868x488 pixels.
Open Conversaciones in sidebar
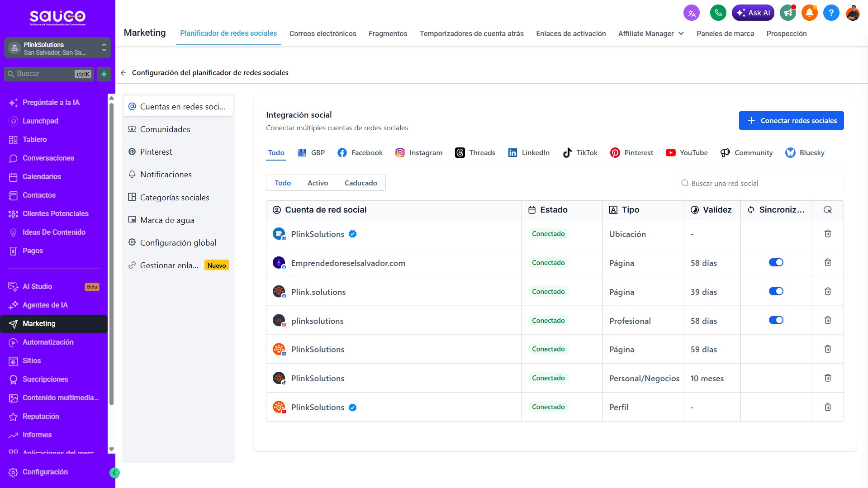pos(48,158)
